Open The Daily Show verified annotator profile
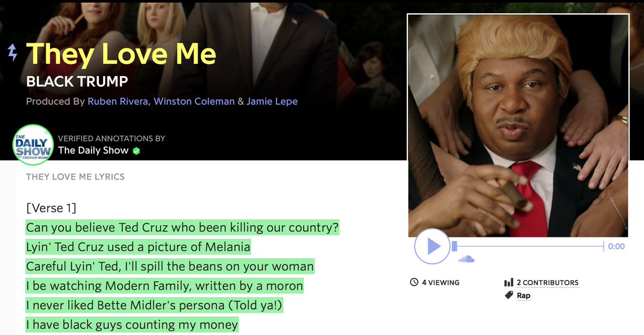This screenshot has height=335, width=644. (93, 151)
